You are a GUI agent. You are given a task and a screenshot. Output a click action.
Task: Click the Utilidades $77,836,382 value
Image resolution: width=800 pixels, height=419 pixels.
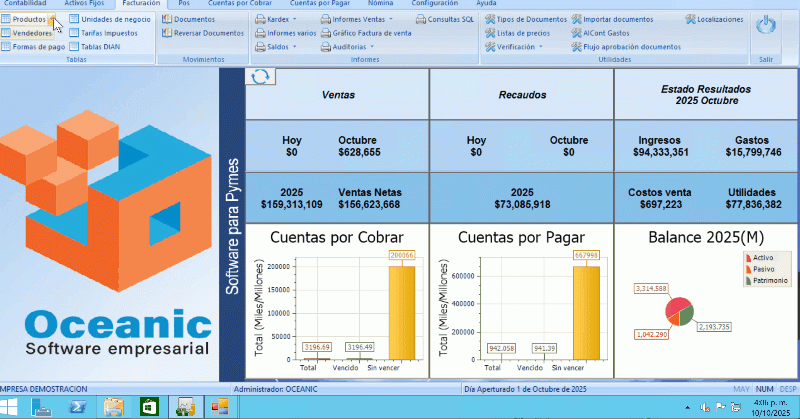753,205
